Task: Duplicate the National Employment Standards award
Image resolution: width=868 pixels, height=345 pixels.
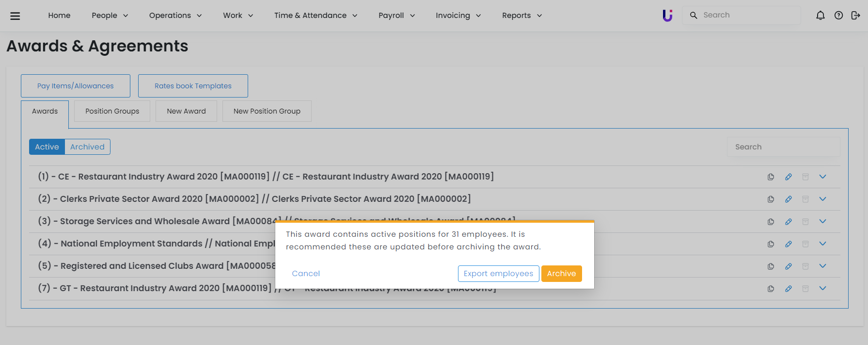Action: (771, 244)
